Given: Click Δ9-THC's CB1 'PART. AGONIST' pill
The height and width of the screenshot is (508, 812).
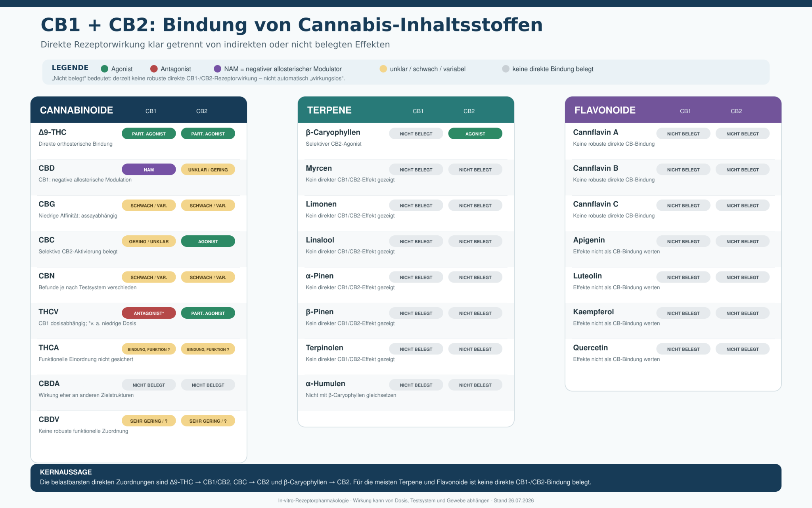Looking at the screenshot, I should click(x=149, y=134).
